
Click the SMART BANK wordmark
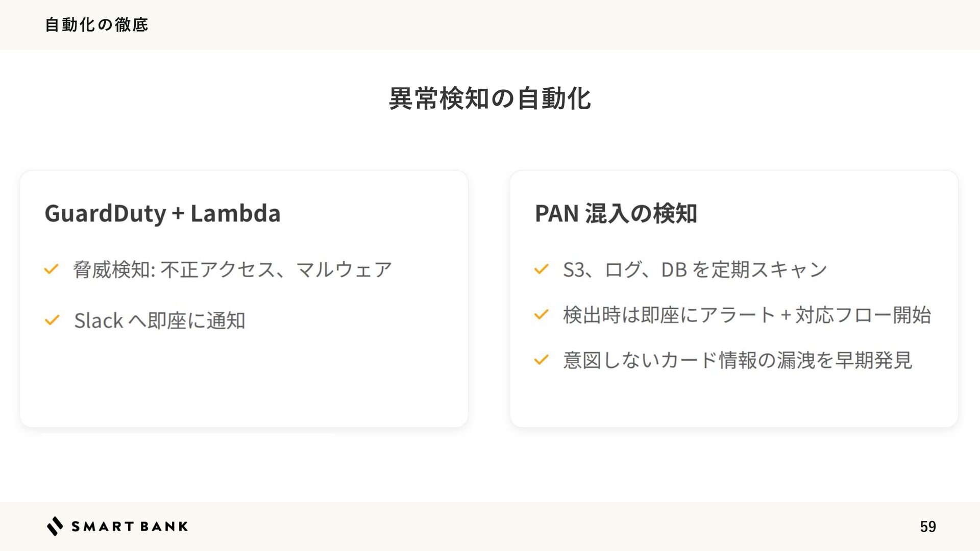coord(130,527)
